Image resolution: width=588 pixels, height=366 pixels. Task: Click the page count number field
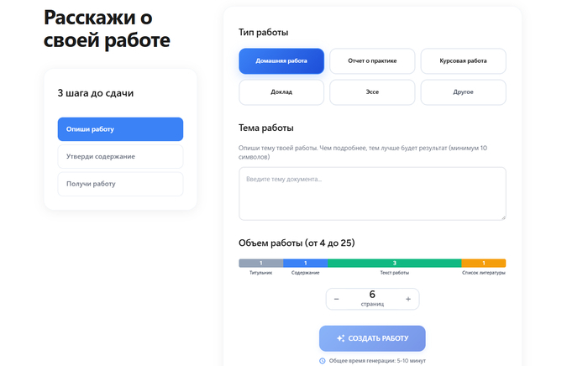pyautogui.click(x=372, y=295)
